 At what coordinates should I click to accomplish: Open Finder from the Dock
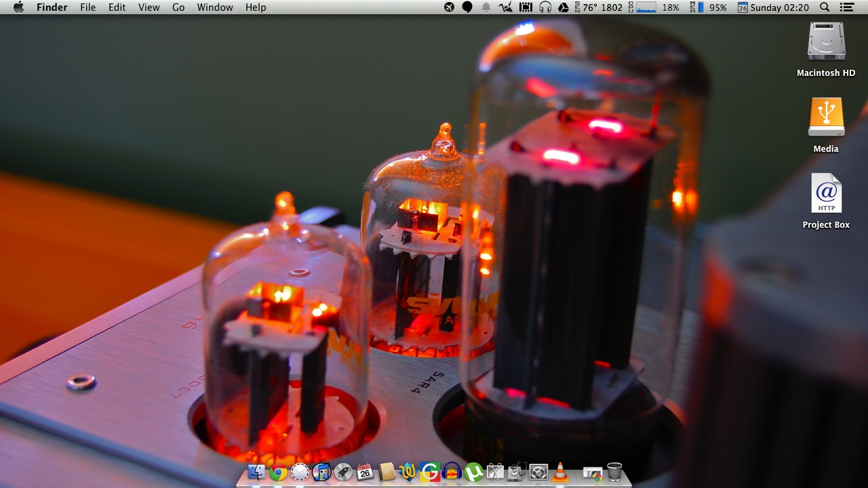256,472
